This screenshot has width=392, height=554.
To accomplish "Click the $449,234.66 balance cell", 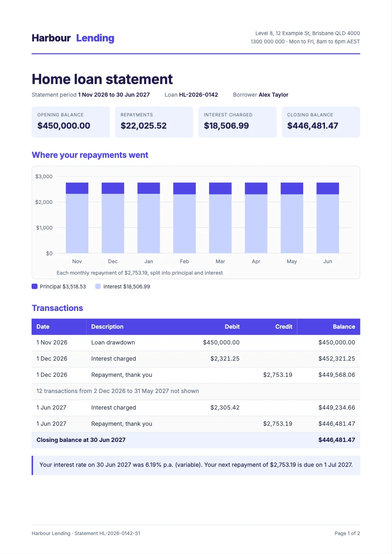I will [337, 408].
